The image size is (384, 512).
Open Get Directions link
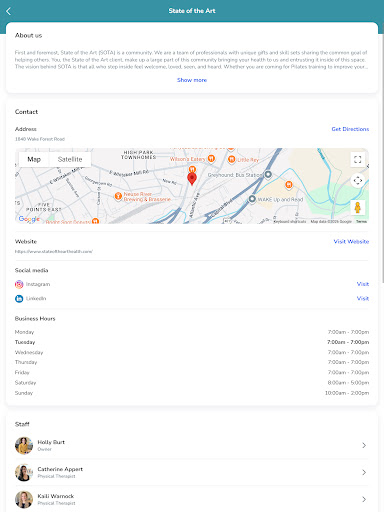click(350, 129)
